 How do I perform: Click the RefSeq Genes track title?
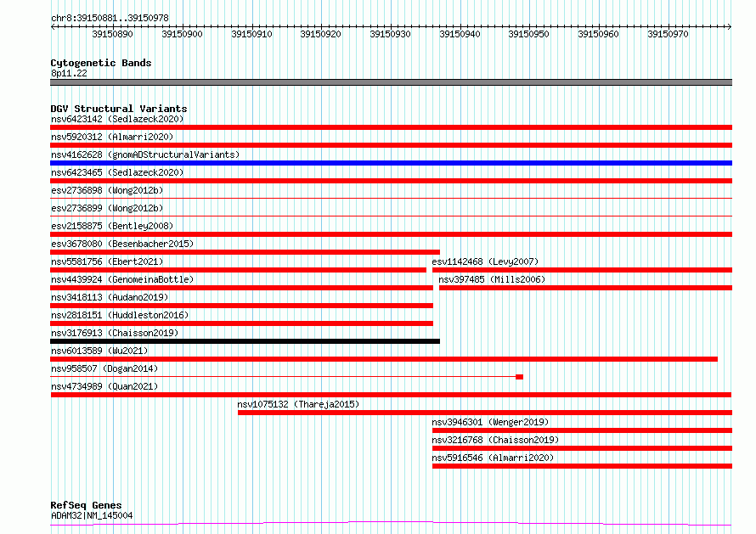coord(86,506)
